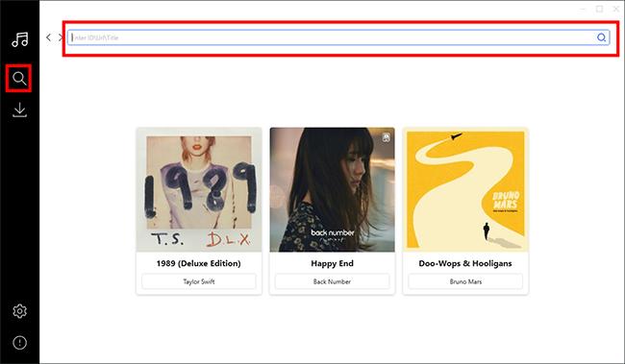This screenshot has width=625, height=364.
Task: Open the about info icon
Action: [x=19, y=343]
